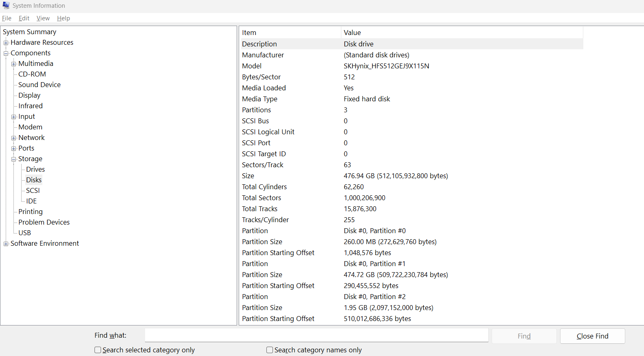Select the Printing category
Image resolution: width=644 pixels, height=356 pixels.
point(31,212)
